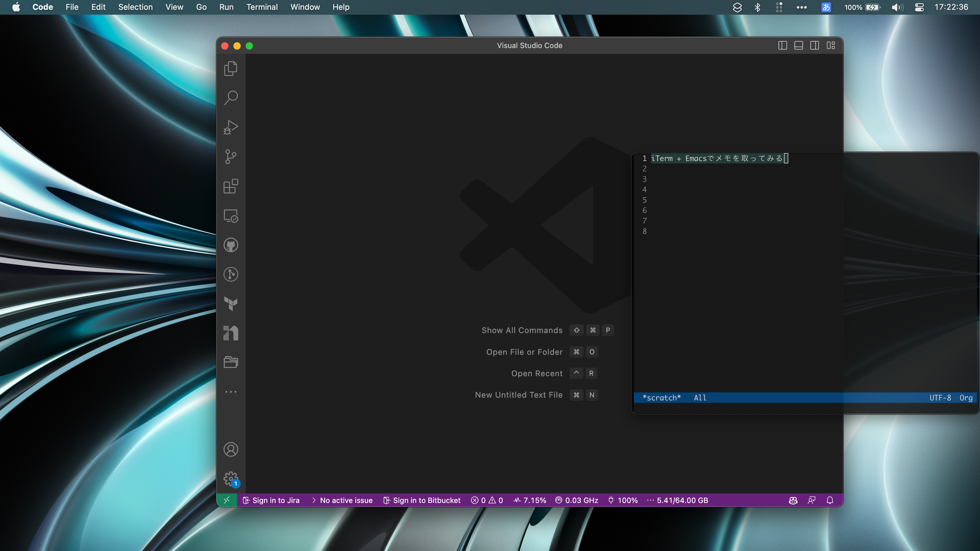
Task: Click Open Recent label
Action: [537, 373]
